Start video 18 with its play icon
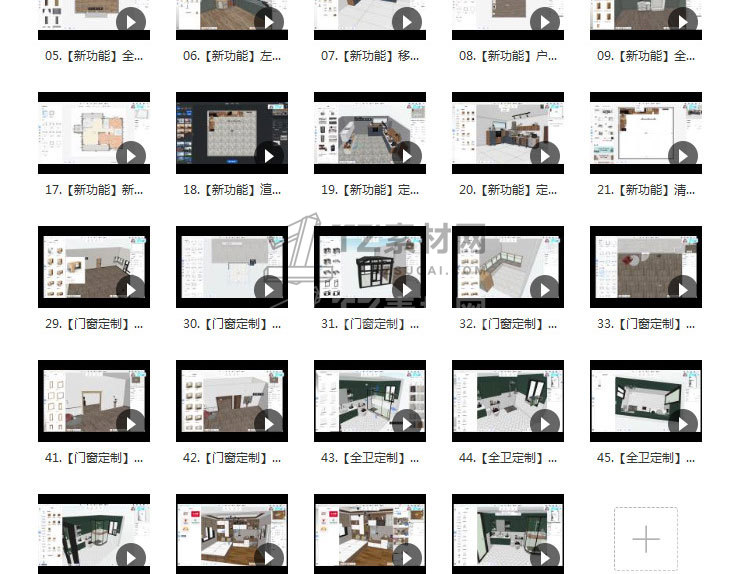The image size is (750, 574). tap(269, 155)
